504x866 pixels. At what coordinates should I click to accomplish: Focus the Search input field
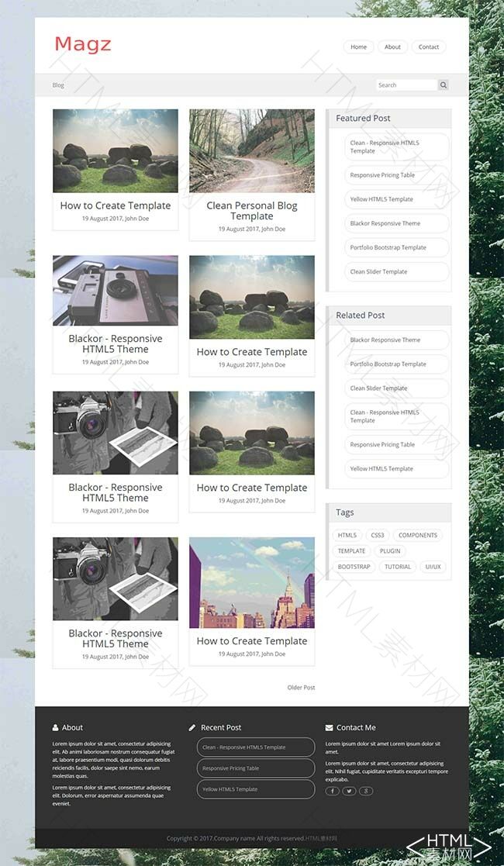(x=406, y=85)
